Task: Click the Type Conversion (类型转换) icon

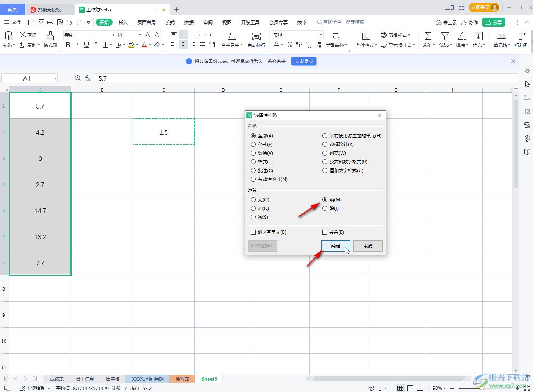Action: click(336, 36)
